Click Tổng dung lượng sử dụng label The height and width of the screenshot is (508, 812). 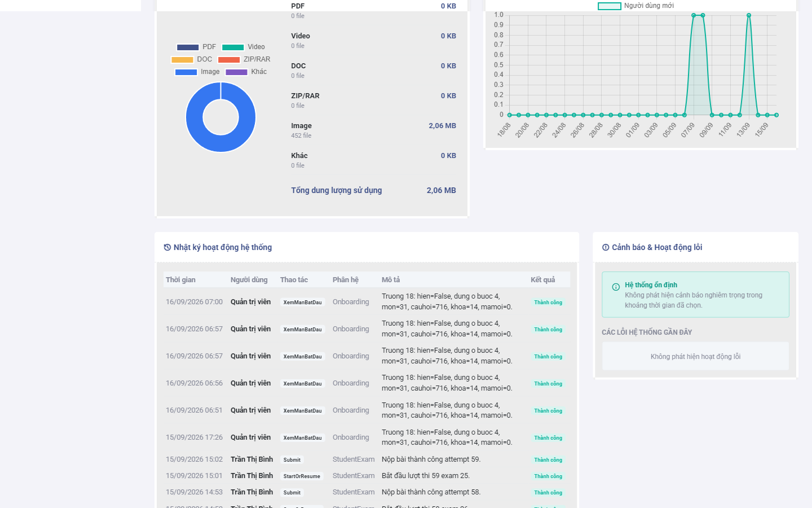(x=337, y=190)
